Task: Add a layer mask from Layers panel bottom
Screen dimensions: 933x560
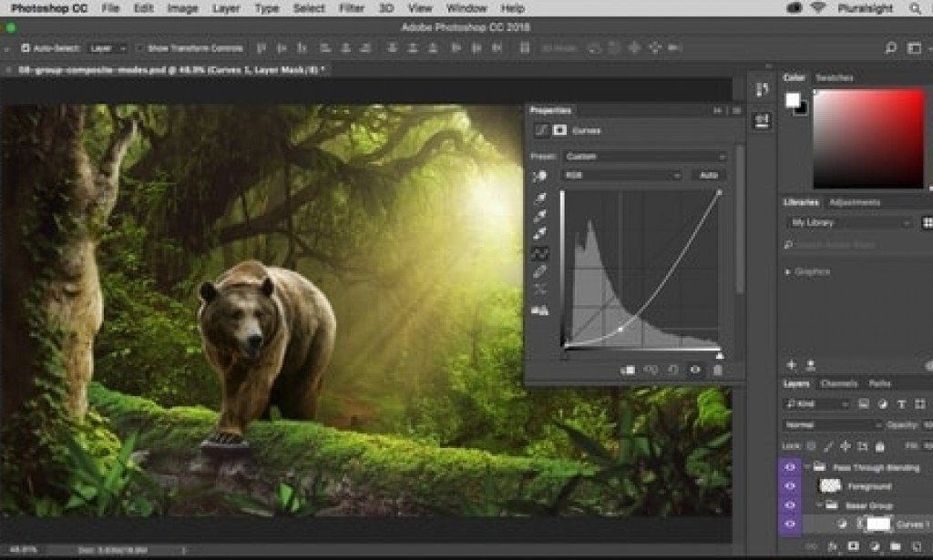Action: [x=854, y=546]
